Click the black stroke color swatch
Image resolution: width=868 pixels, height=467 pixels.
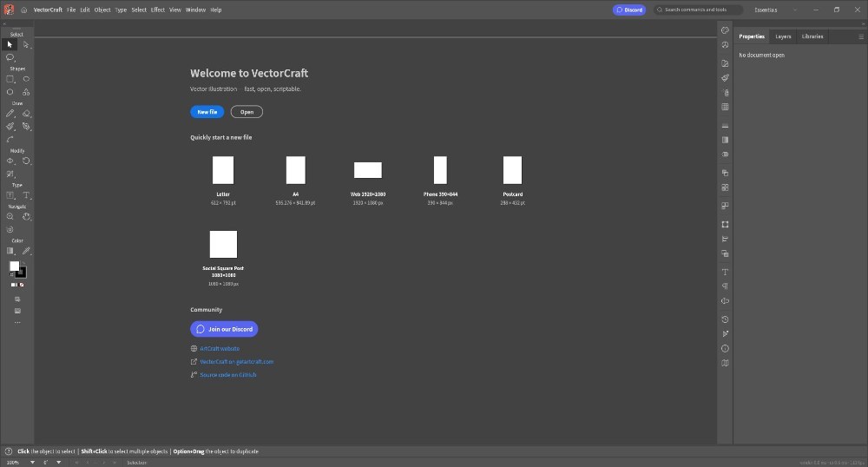[23, 273]
